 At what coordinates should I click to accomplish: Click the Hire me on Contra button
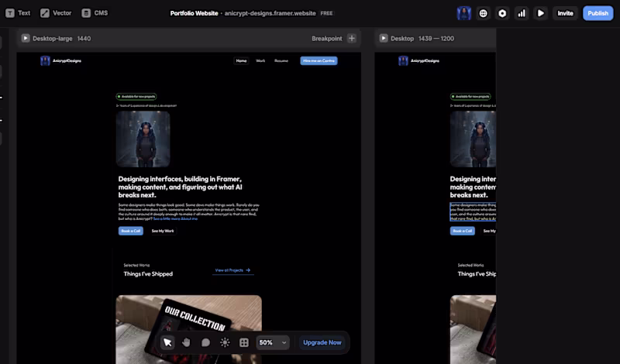(x=319, y=60)
